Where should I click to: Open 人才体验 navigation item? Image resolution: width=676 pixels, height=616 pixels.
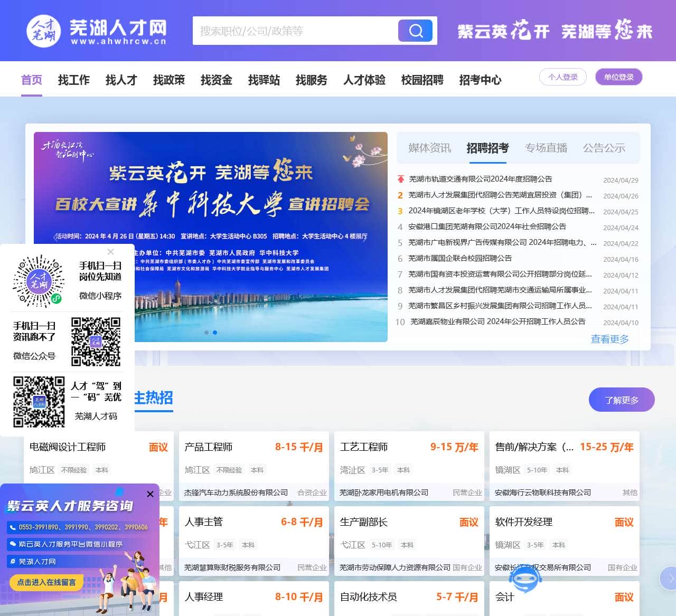(x=364, y=80)
